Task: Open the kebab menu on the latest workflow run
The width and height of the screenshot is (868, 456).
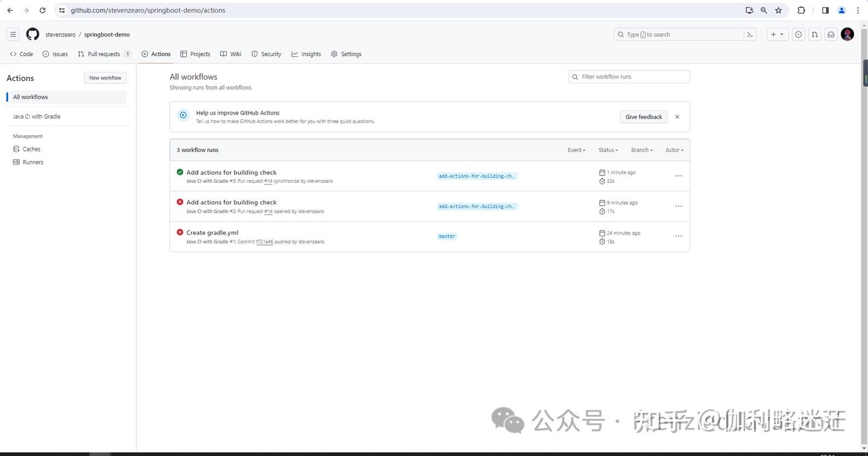Action: point(678,176)
